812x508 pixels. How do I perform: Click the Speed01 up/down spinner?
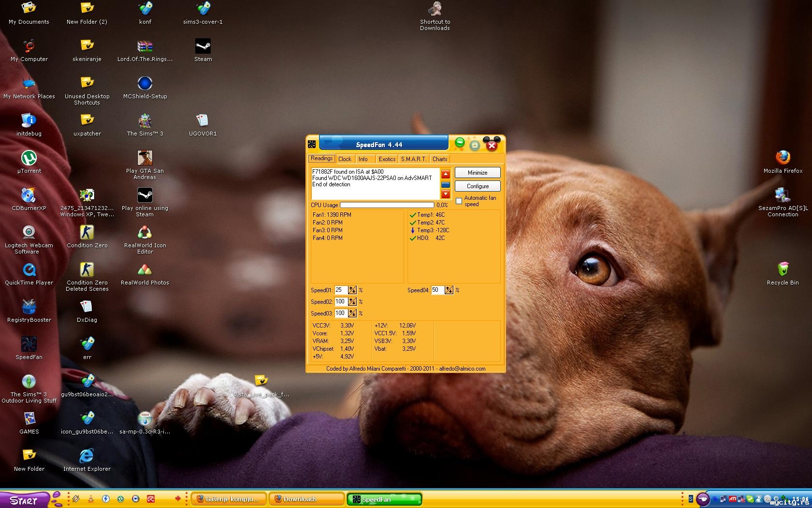pyautogui.click(x=352, y=290)
